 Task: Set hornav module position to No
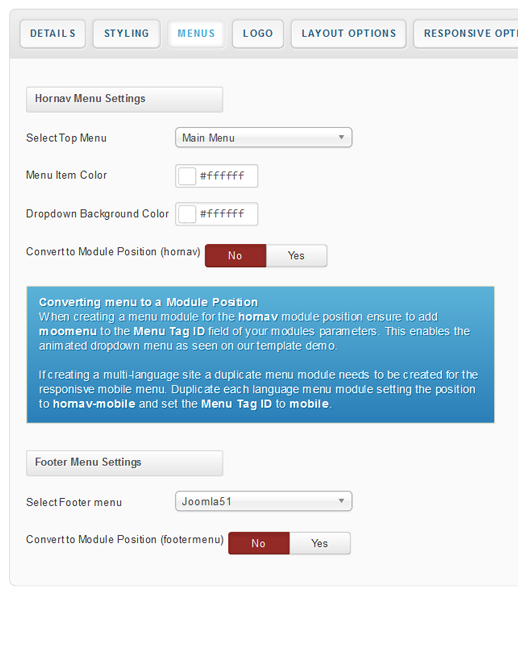(236, 256)
